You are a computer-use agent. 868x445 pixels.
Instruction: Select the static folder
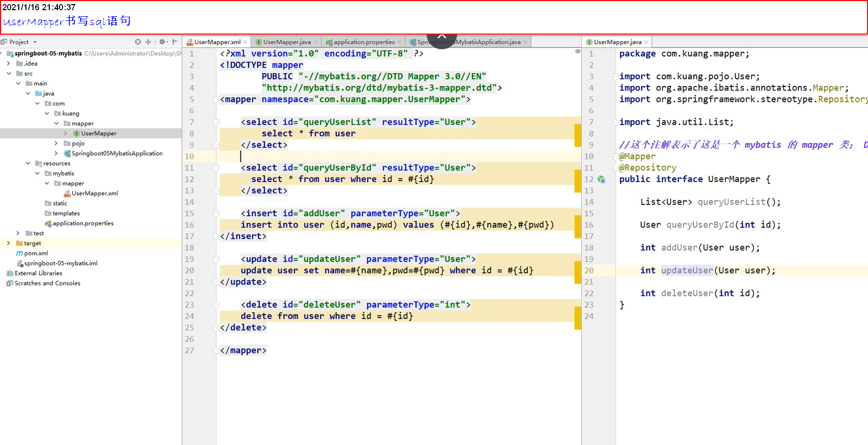coord(60,203)
